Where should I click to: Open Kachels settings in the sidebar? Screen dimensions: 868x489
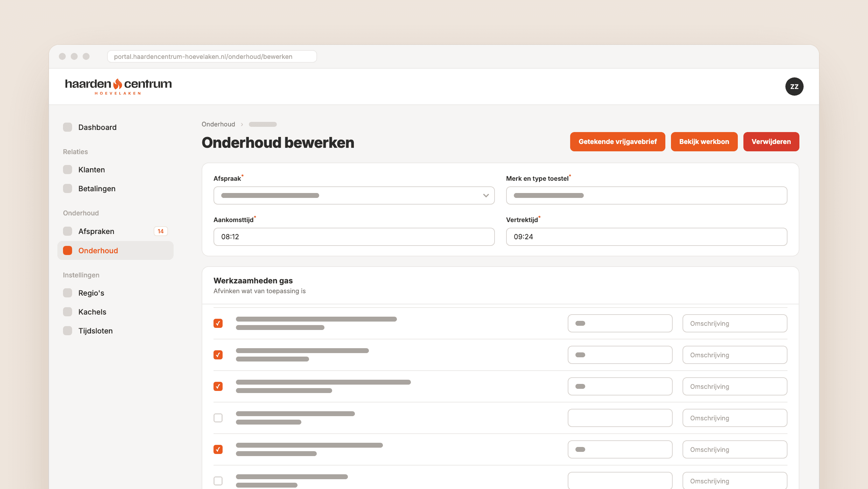(115, 312)
